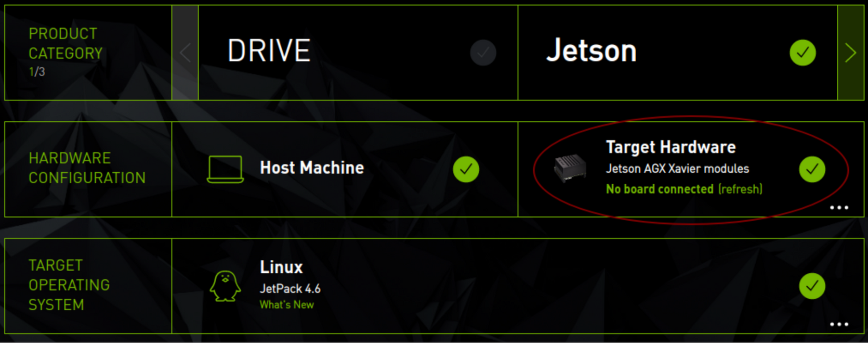Go to next product category arrow
The width and height of the screenshot is (868, 343).
(850, 53)
